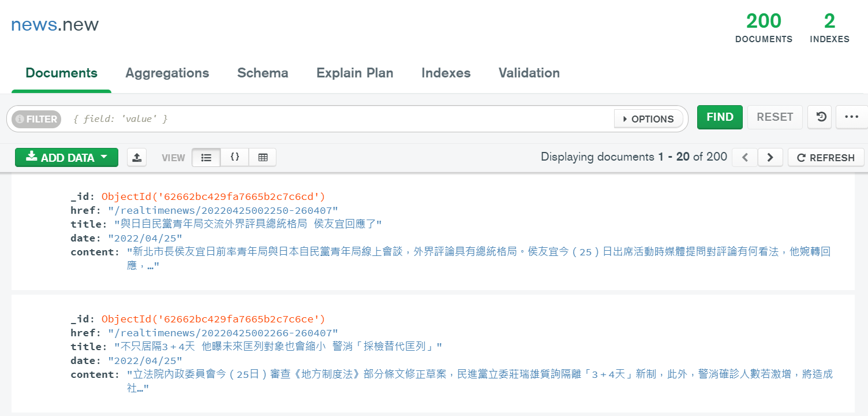Select the list view icon
Image resolution: width=868 pixels, height=416 pixels.
point(206,157)
